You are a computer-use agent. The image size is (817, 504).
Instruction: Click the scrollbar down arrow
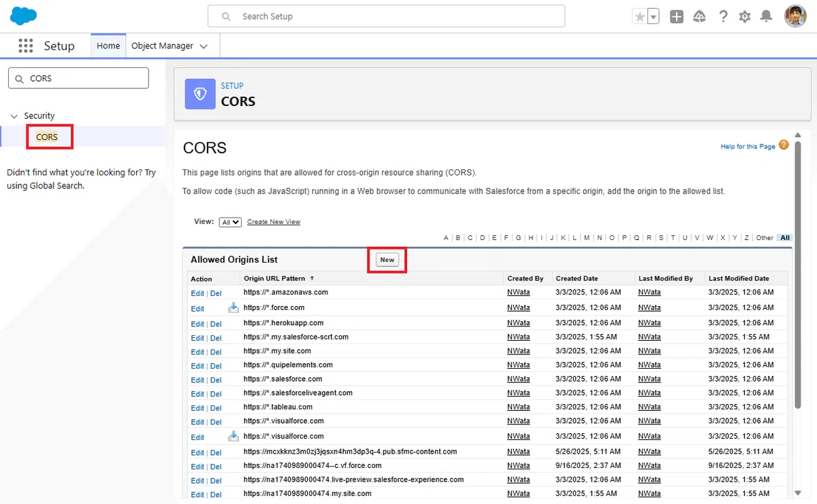[x=799, y=493]
